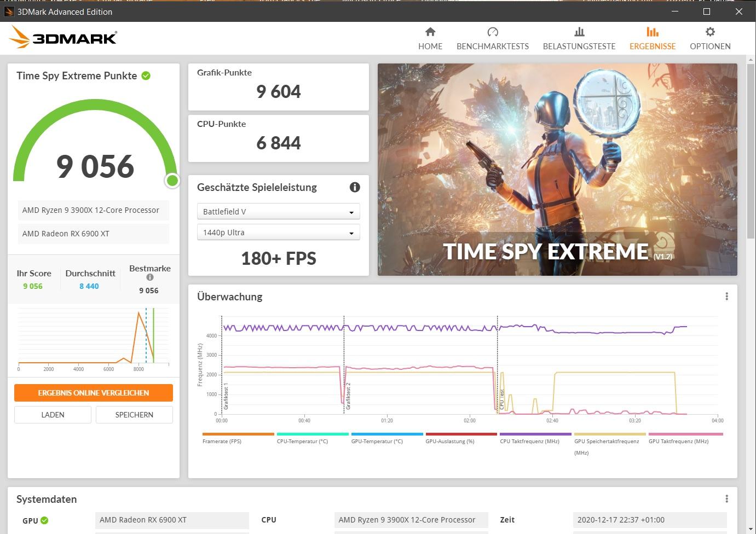The image size is (756, 534).
Task: Open the Überwachung three-dot menu
Action: [726, 297]
